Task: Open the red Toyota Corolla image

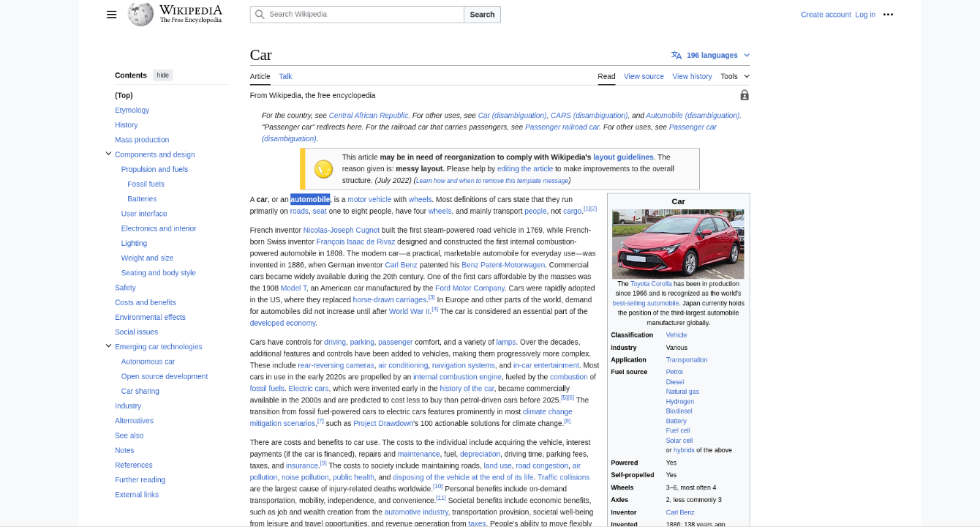Action: click(x=678, y=244)
